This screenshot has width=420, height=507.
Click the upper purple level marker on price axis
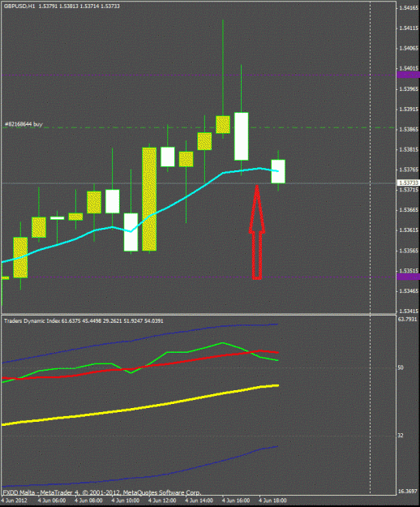(409, 75)
